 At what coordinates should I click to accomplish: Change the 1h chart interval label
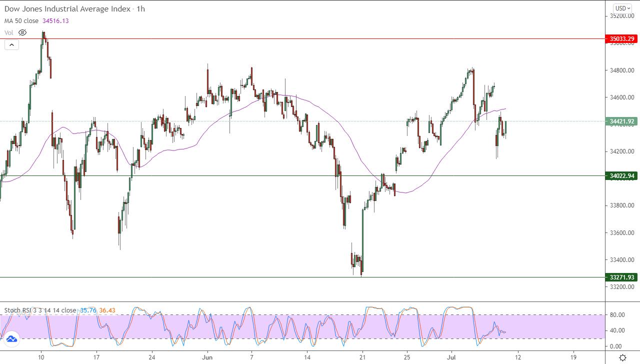[x=140, y=9]
